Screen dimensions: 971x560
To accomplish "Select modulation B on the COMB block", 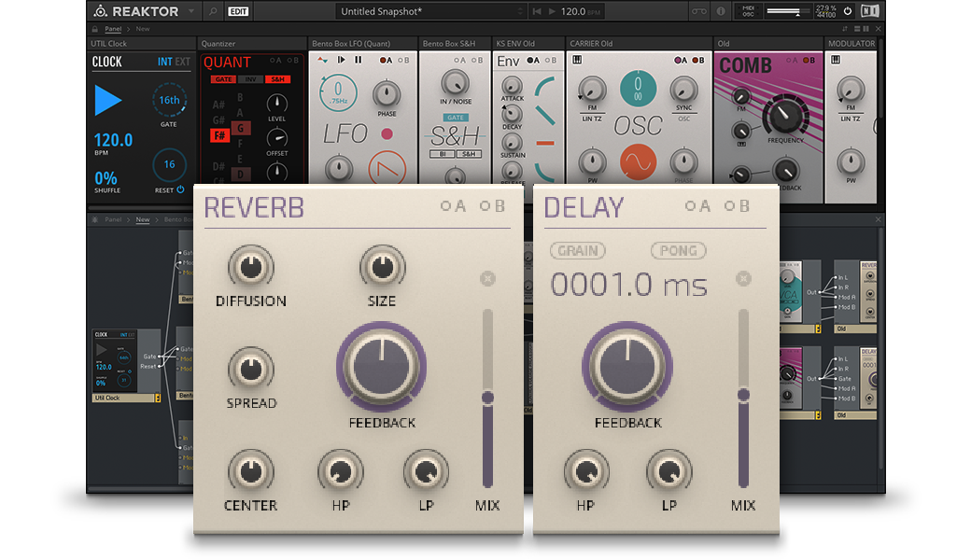I will tap(809, 60).
